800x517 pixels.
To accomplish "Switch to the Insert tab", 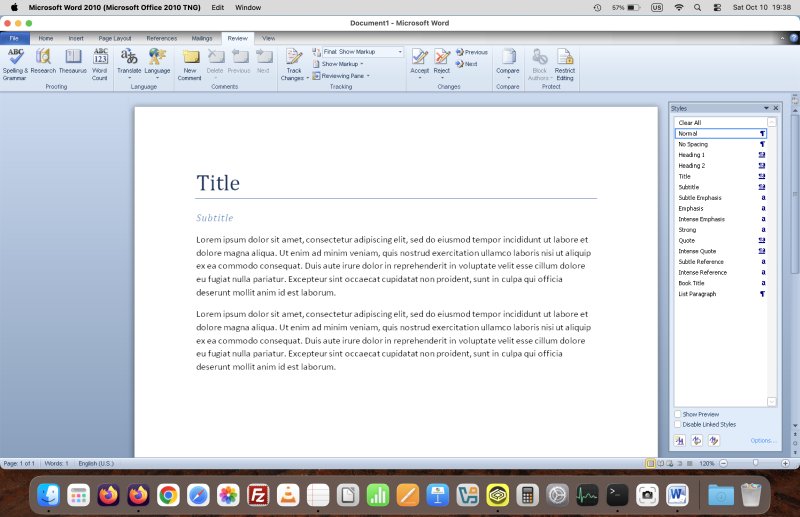I will [x=76, y=38].
